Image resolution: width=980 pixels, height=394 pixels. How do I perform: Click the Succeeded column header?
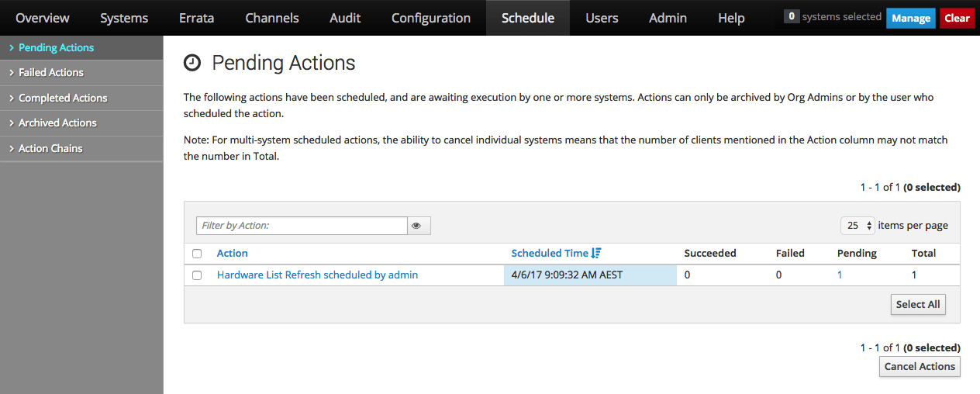pyautogui.click(x=710, y=253)
